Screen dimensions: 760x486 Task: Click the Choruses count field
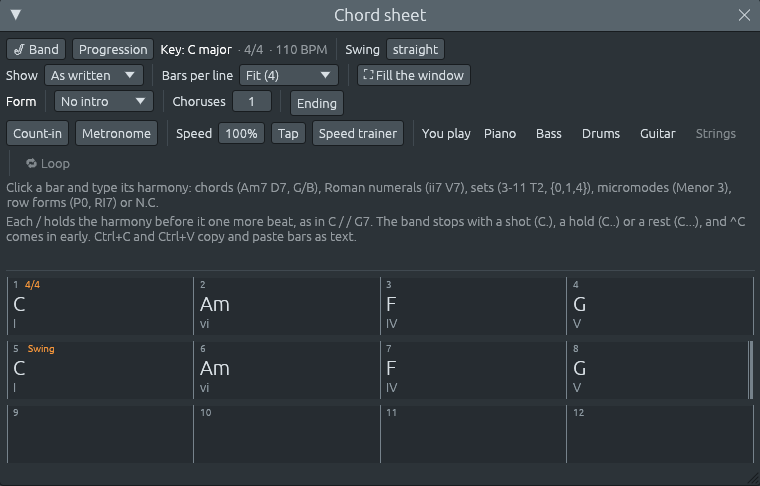tap(252, 102)
